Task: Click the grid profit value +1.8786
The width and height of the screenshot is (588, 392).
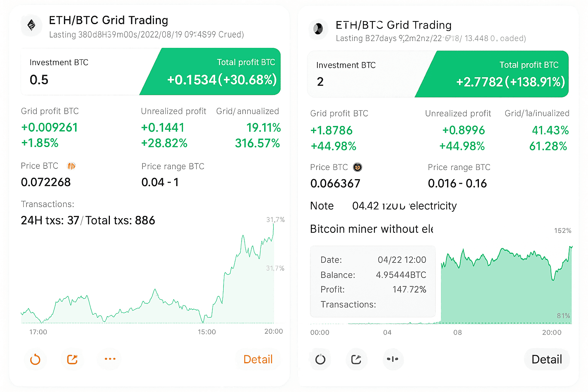Action: (x=332, y=130)
